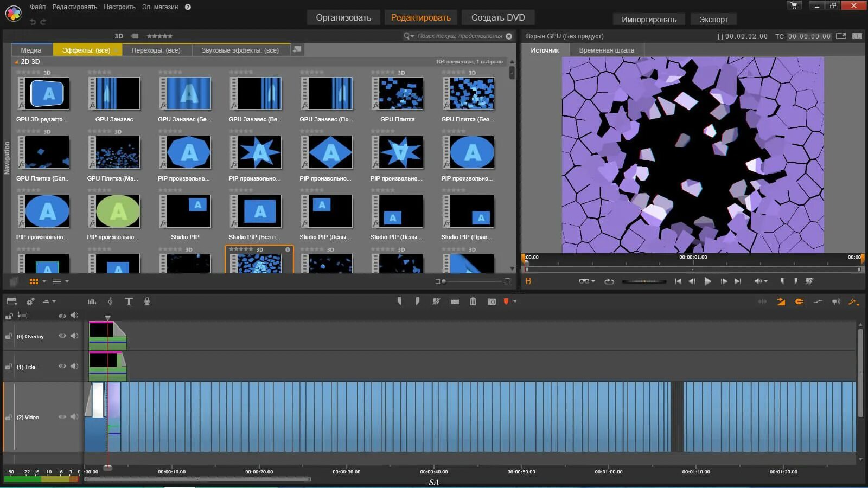Click the Создать DVD button
The image size is (868, 488).
[x=498, y=17]
